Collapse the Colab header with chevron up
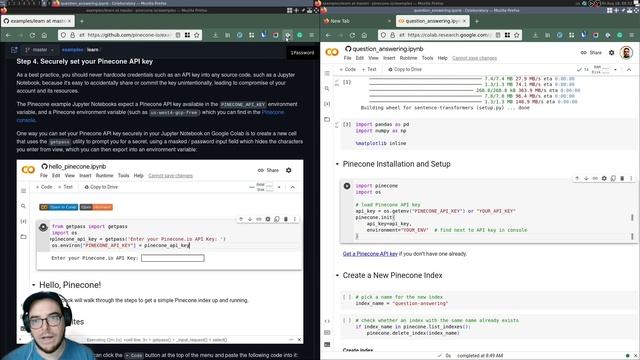 (629, 70)
